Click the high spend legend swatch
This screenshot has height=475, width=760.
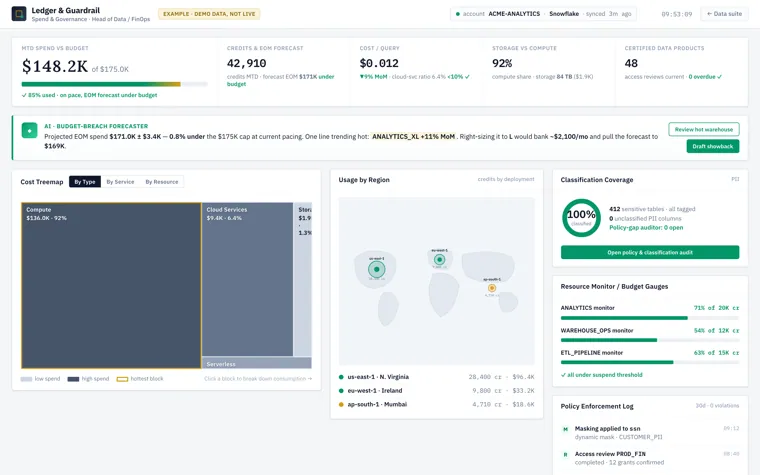pos(73,379)
